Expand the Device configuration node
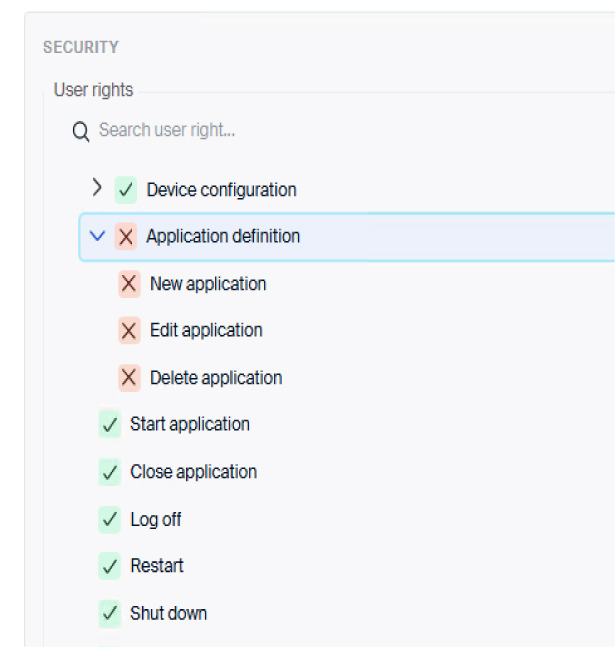The height and width of the screenshot is (647, 615). point(97,188)
